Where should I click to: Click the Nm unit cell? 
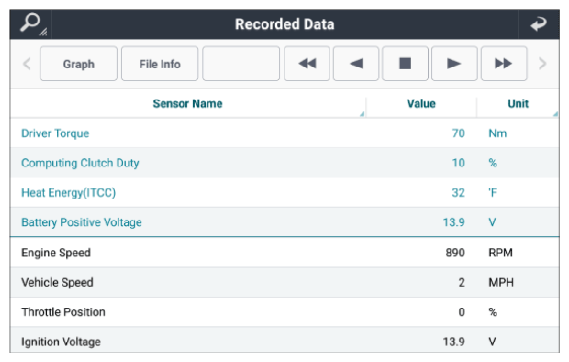click(498, 133)
